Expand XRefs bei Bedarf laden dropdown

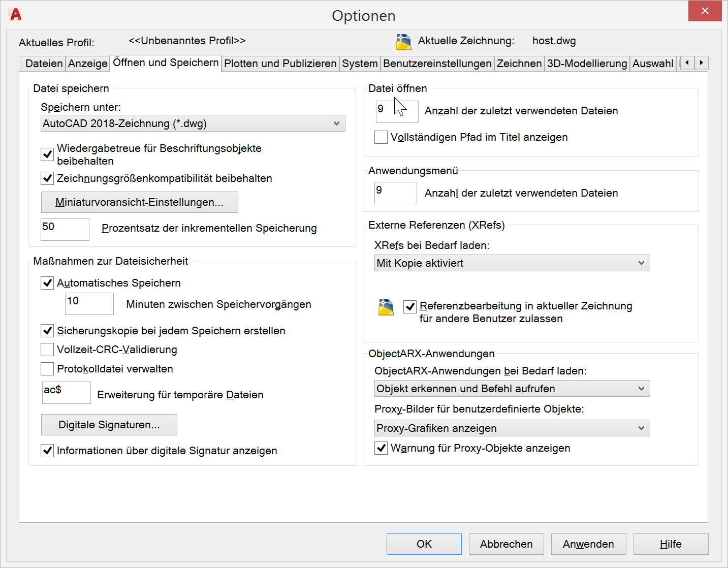click(512, 263)
